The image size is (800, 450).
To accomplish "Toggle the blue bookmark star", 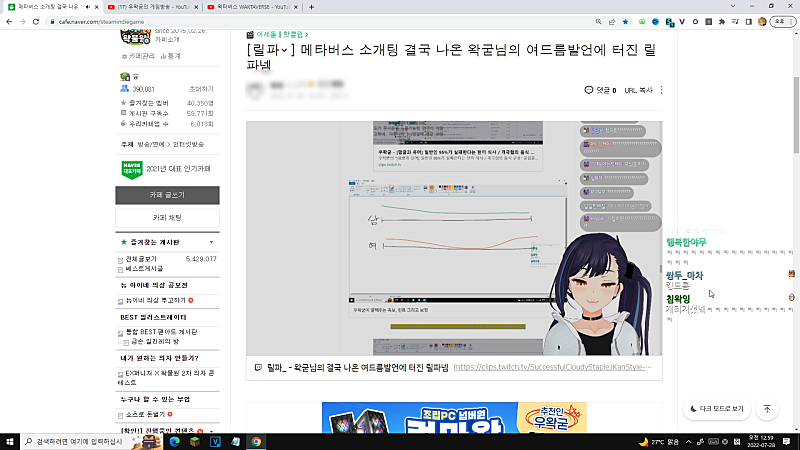I will click(x=625, y=22).
